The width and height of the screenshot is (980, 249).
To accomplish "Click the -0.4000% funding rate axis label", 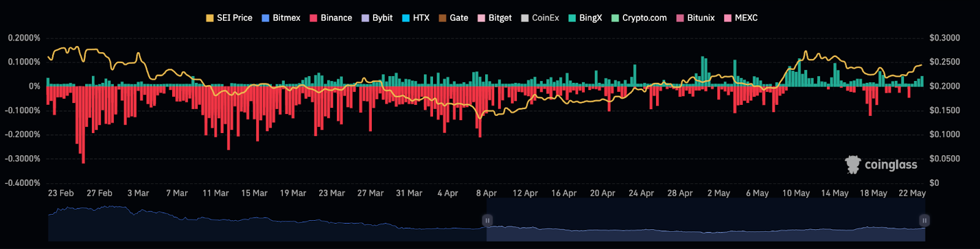I will pyautogui.click(x=23, y=183).
